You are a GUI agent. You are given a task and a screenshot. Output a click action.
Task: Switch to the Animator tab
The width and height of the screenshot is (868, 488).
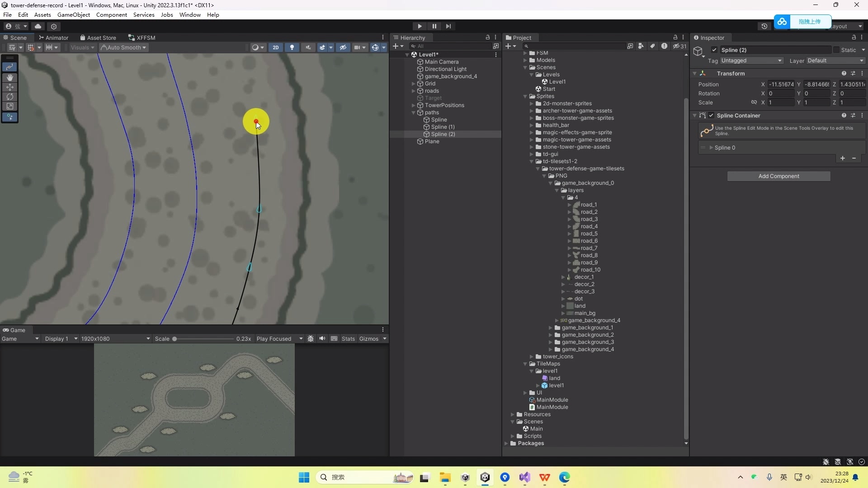pos(57,38)
